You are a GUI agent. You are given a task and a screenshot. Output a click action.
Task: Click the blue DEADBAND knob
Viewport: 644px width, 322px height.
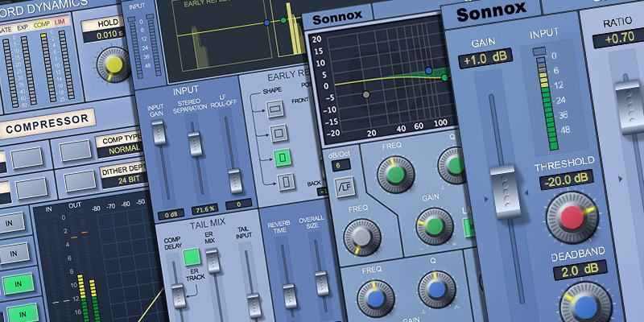pos(585,306)
